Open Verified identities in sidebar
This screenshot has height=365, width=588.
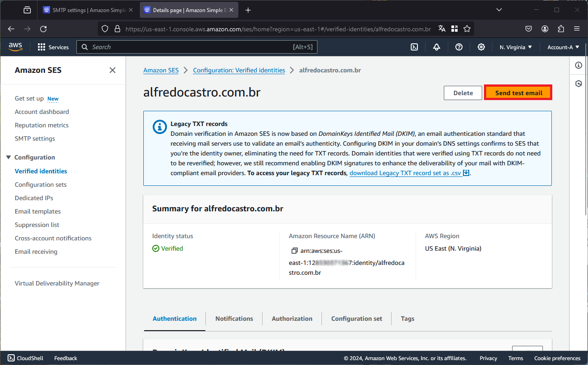pos(41,171)
